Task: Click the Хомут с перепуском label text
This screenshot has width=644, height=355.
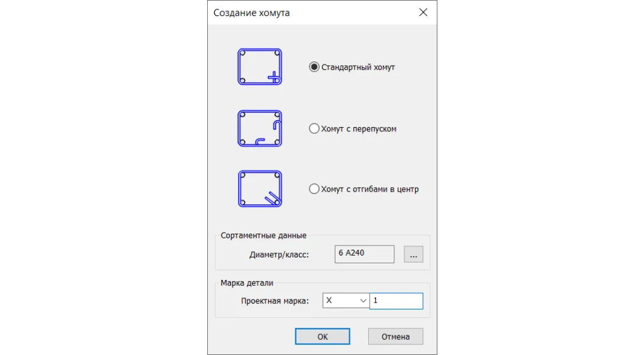Action: pos(359,129)
